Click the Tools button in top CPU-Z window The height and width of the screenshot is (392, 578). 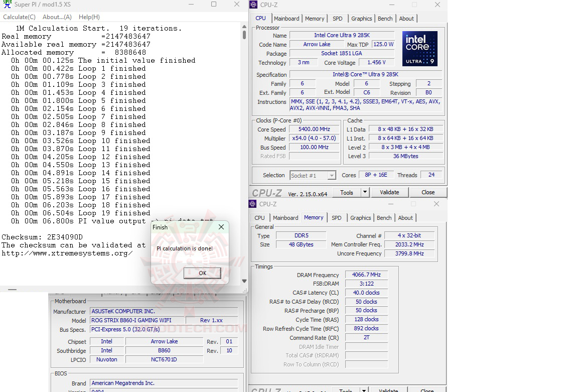pyautogui.click(x=347, y=193)
